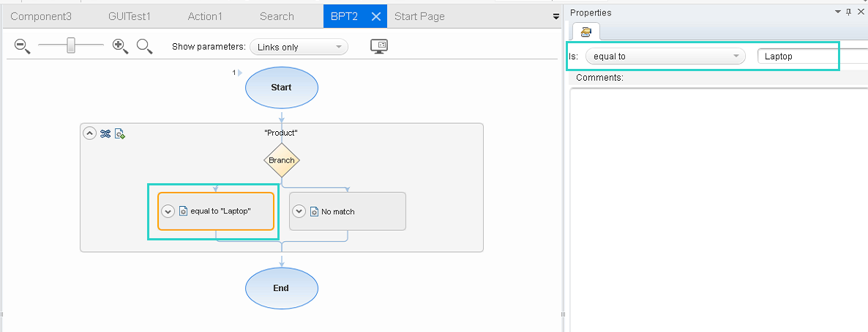The height and width of the screenshot is (332, 868).
Task: Click the add-component icon in Product group
Action: (x=120, y=133)
